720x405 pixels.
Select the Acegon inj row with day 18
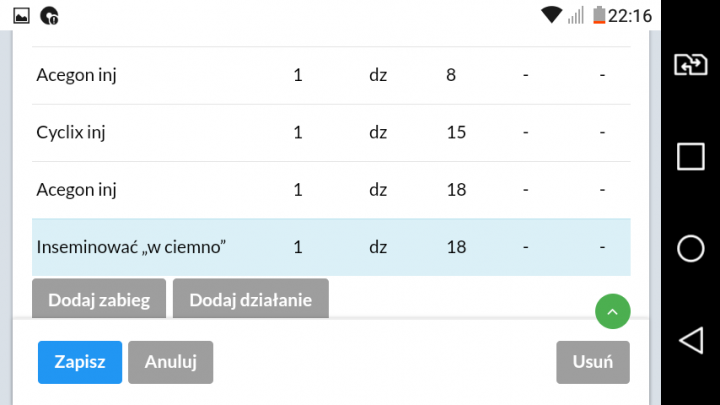click(x=331, y=190)
